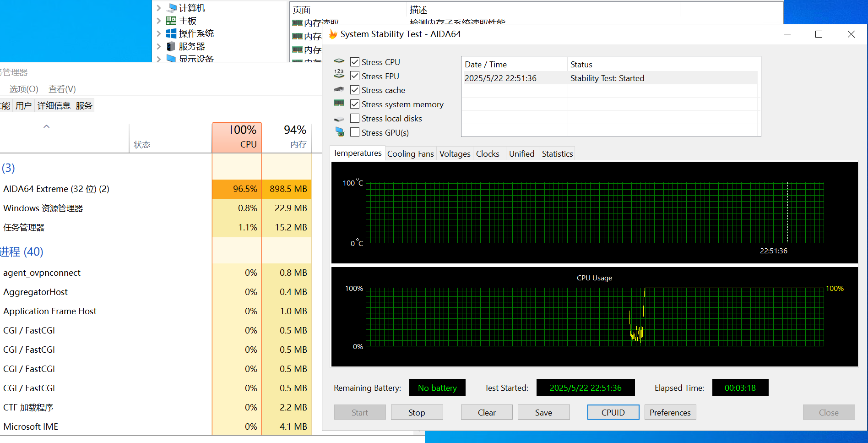The image size is (868, 443).
Task: Click the memory icon of the second 内存 list row
Action: click(x=297, y=36)
